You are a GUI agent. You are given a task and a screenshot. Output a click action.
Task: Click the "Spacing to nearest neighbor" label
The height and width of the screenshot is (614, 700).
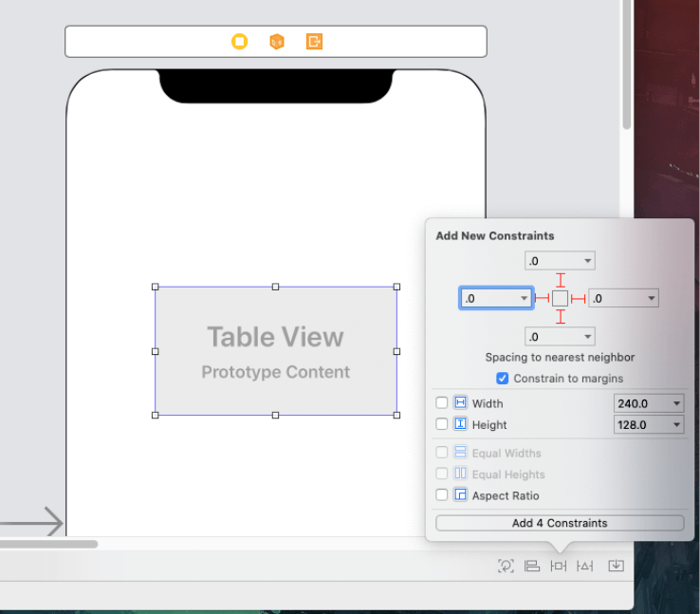pyautogui.click(x=560, y=357)
